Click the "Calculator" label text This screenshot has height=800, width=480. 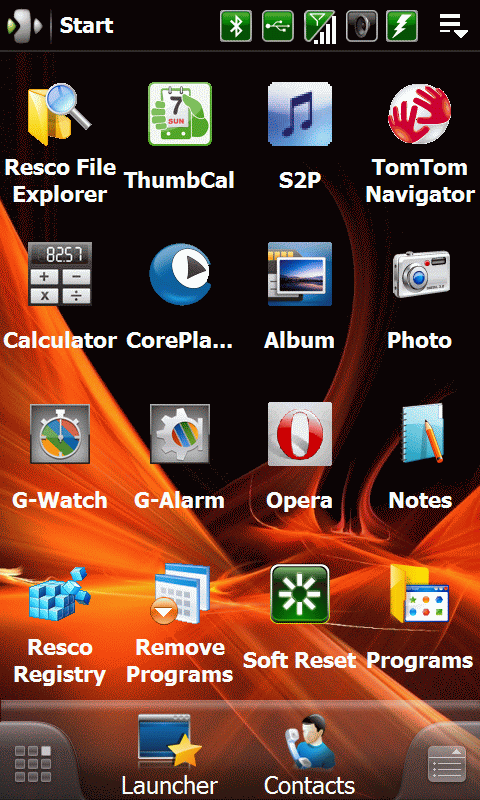tap(60, 341)
